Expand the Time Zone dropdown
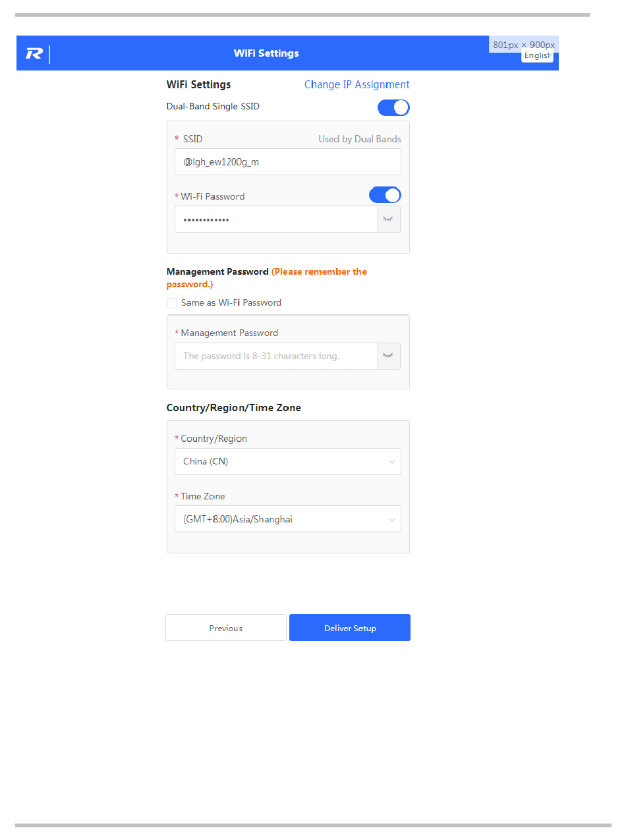Image resolution: width=626 pixels, height=840 pixels. [x=288, y=519]
